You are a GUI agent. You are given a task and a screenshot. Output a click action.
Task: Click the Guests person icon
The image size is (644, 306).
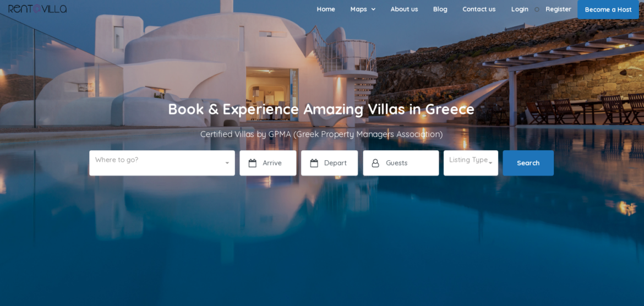(x=375, y=163)
